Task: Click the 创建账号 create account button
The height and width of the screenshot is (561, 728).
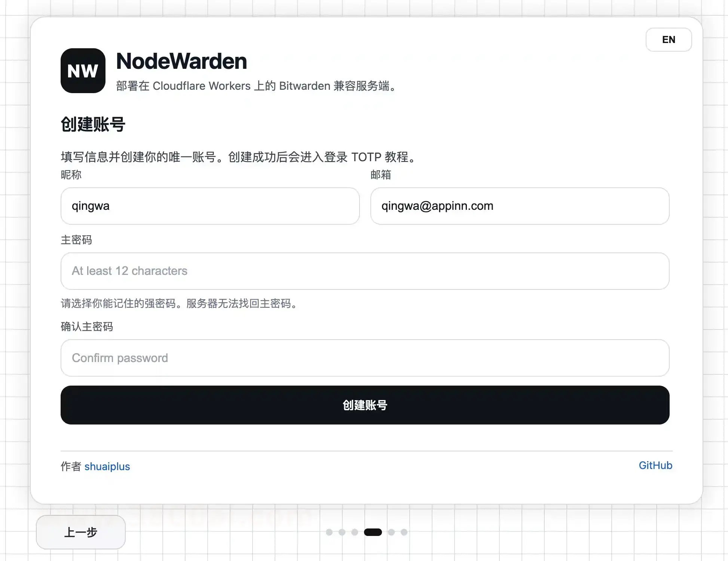Action: [x=365, y=405]
